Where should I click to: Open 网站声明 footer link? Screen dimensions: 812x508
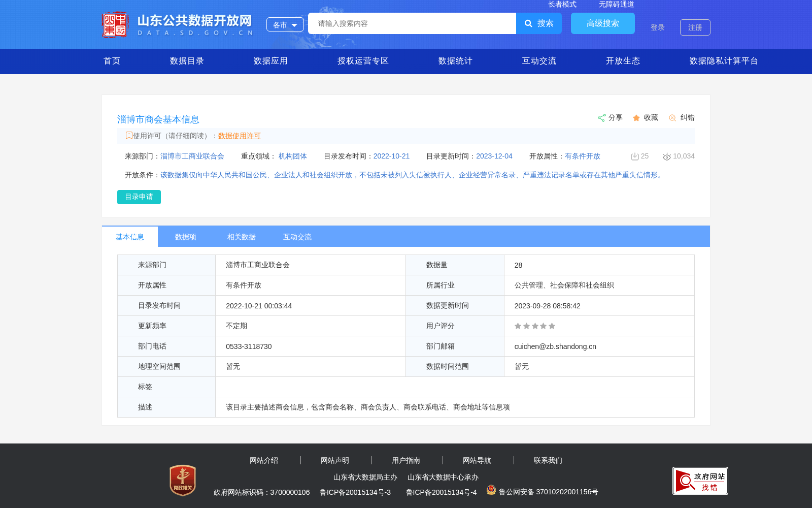(335, 460)
